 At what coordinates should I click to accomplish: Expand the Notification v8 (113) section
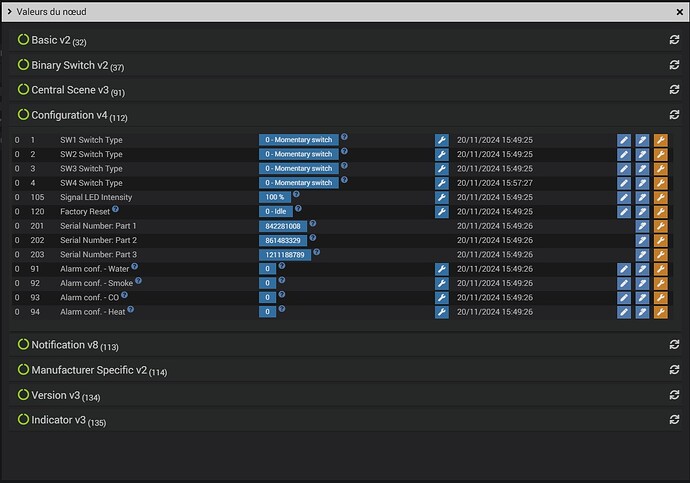(x=68, y=345)
